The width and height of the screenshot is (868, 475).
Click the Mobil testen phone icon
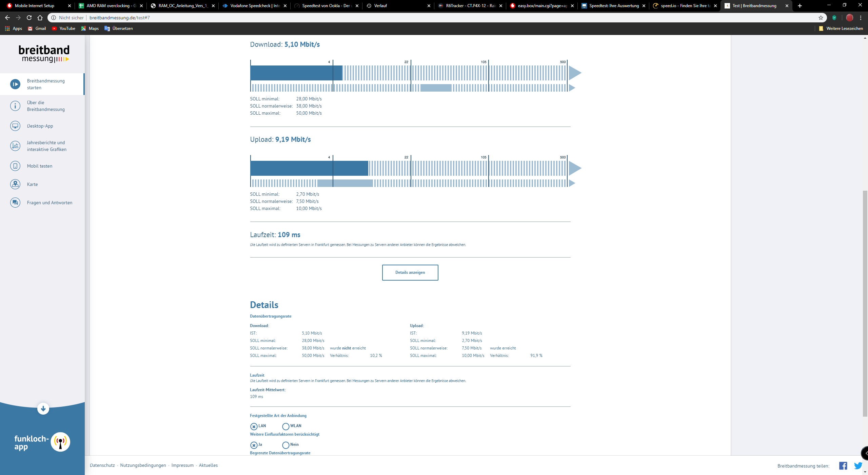[15, 166]
